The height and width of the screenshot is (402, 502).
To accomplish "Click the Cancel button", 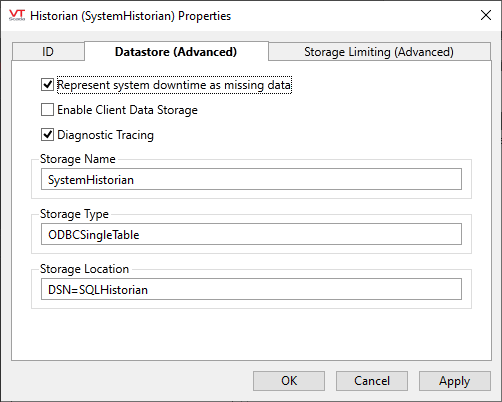I will pos(372,381).
